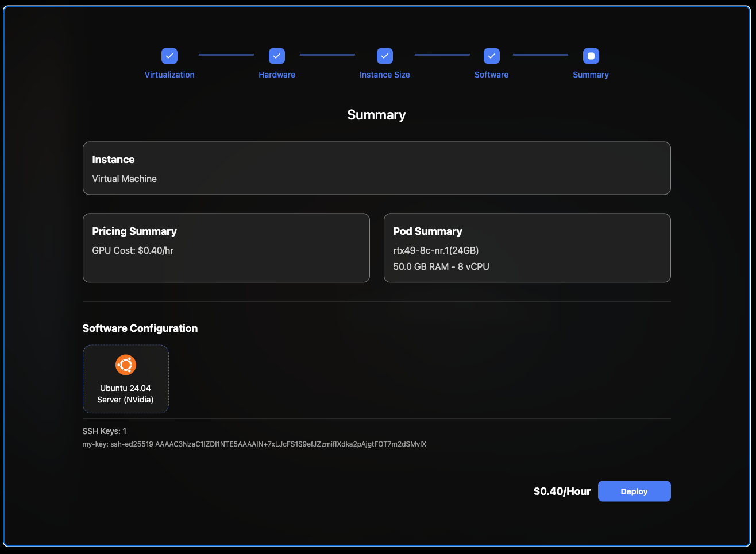Click the Summary step square icon

coord(591,56)
